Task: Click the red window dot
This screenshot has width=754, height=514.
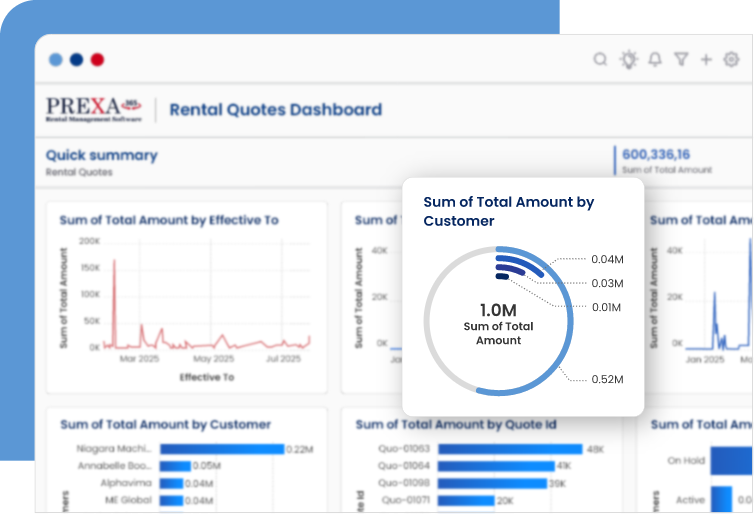Action: (97, 60)
